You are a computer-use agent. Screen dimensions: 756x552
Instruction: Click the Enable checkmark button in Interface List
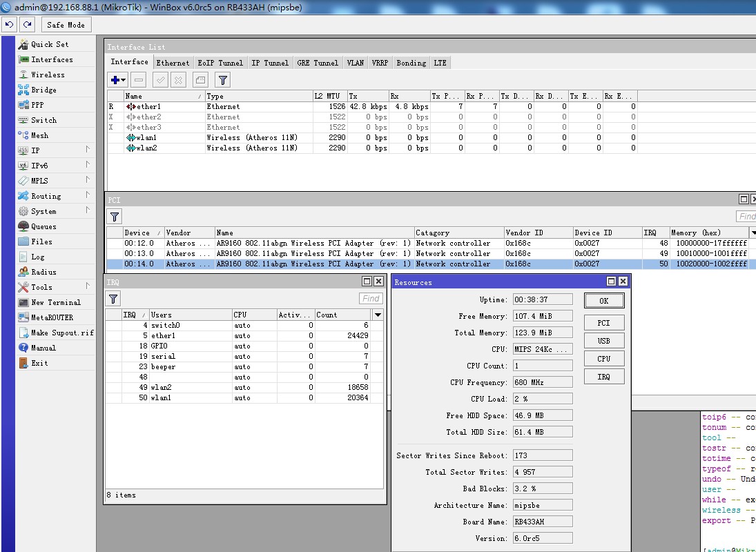pos(161,80)
